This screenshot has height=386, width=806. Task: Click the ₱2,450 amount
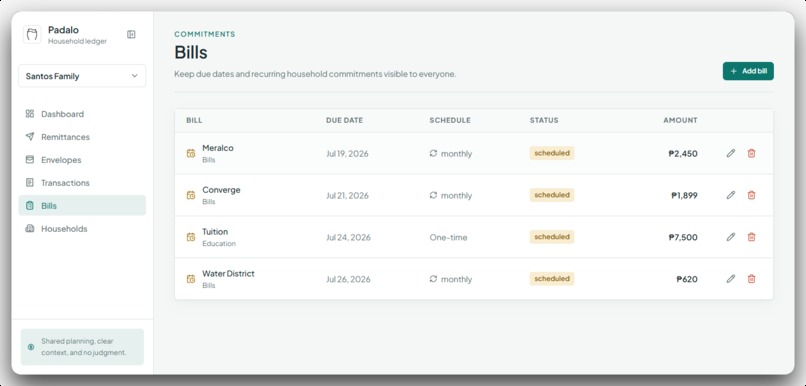click(683, 154)
